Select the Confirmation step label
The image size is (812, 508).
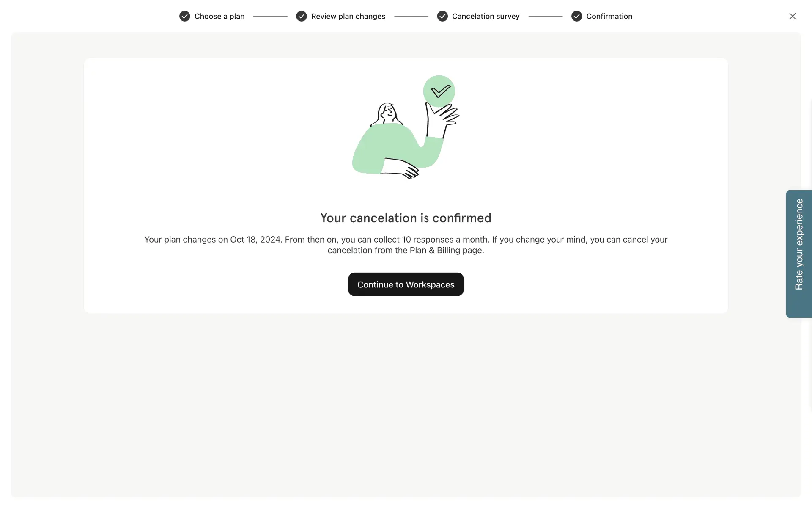tap(609, 16)
